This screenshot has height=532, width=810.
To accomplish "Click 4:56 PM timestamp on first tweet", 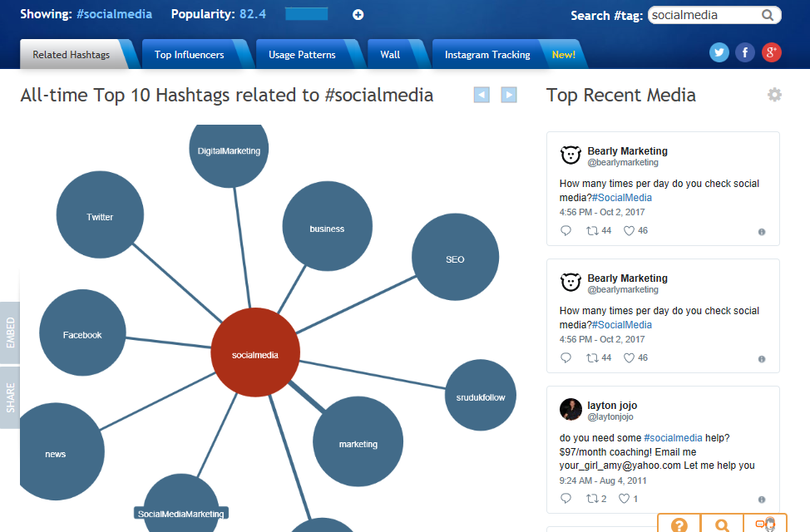I will point(602,212).
